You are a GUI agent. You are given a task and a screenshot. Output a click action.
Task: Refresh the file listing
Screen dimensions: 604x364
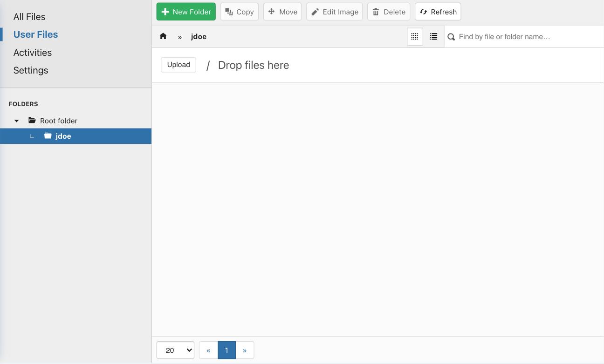coord(438,12)
